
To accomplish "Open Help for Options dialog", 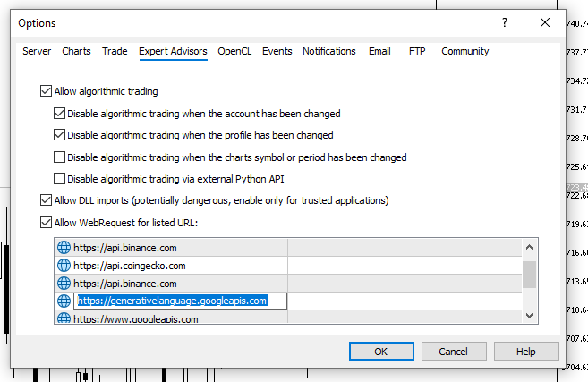I will pyautogui.click(x=526, y=352).
